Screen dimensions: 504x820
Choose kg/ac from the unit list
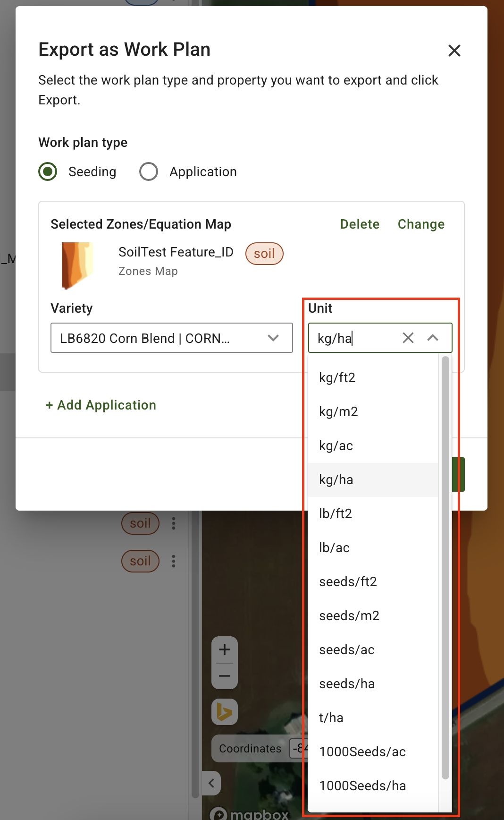[336, 446]
